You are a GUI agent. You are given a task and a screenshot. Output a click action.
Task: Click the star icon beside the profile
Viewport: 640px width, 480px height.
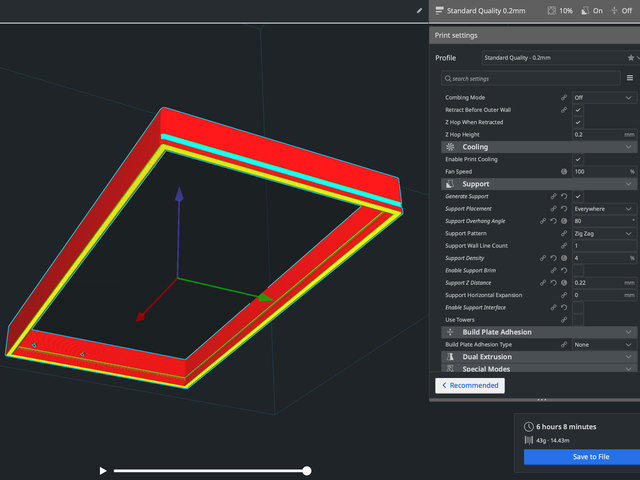tap(630, 58)
